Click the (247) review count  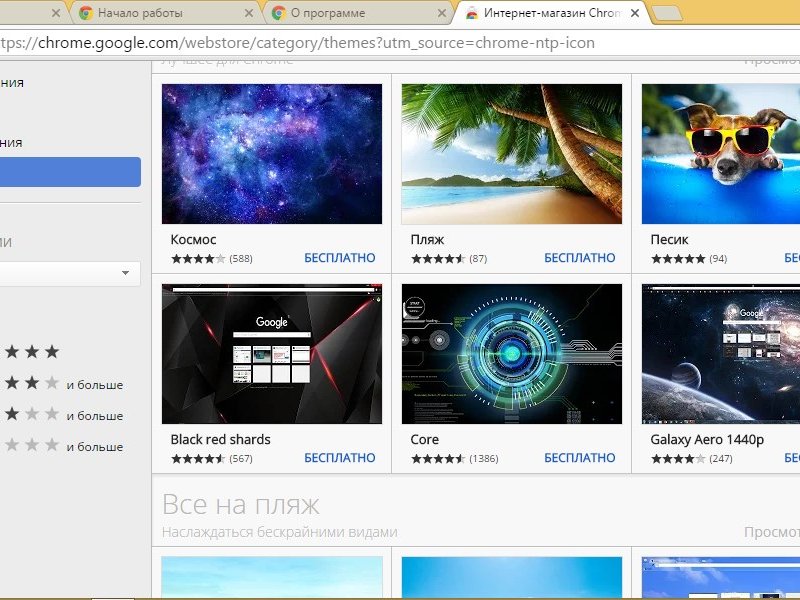(721, 459)
